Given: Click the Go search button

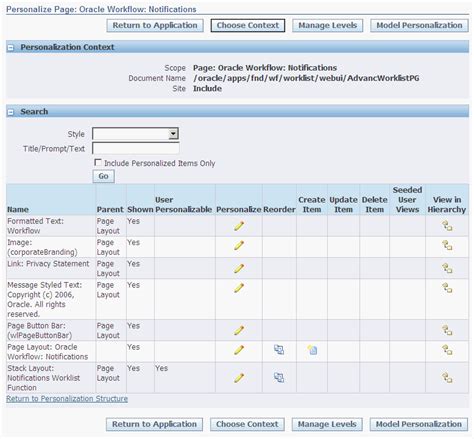Looking at the screenshot, I should point(103,176).
